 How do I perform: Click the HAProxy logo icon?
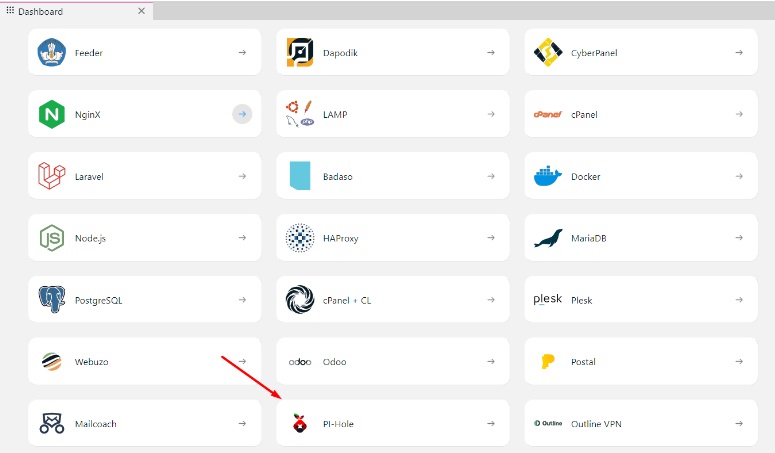(x=299, y=238)
